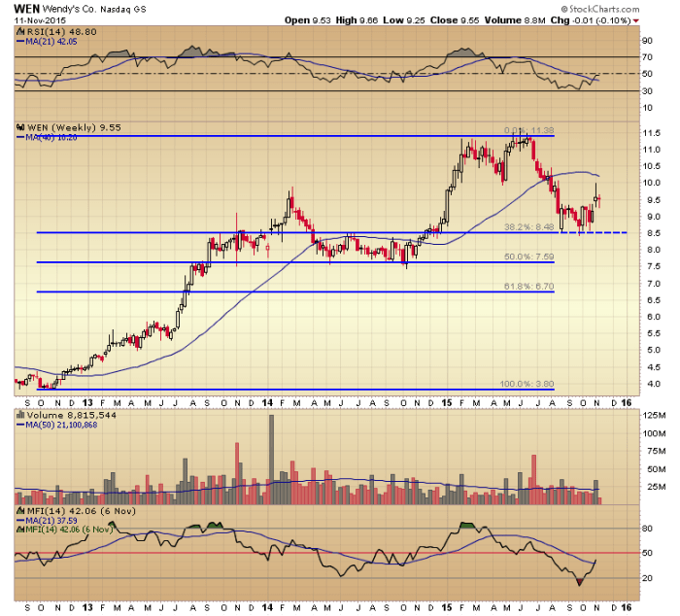Click the red down-triangle next to Chg
This screenshot has height=616, width=680.
[x=636, y=21]
